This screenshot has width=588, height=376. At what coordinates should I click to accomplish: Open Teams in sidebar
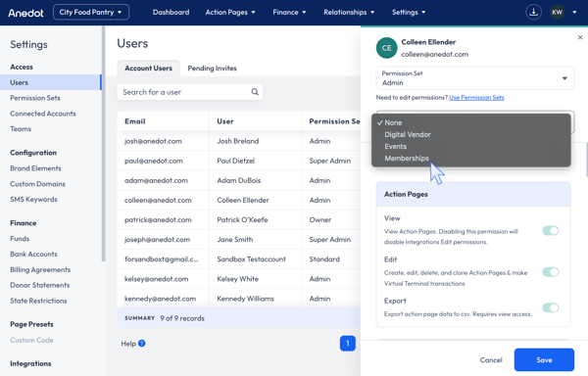tap(21, 129)
